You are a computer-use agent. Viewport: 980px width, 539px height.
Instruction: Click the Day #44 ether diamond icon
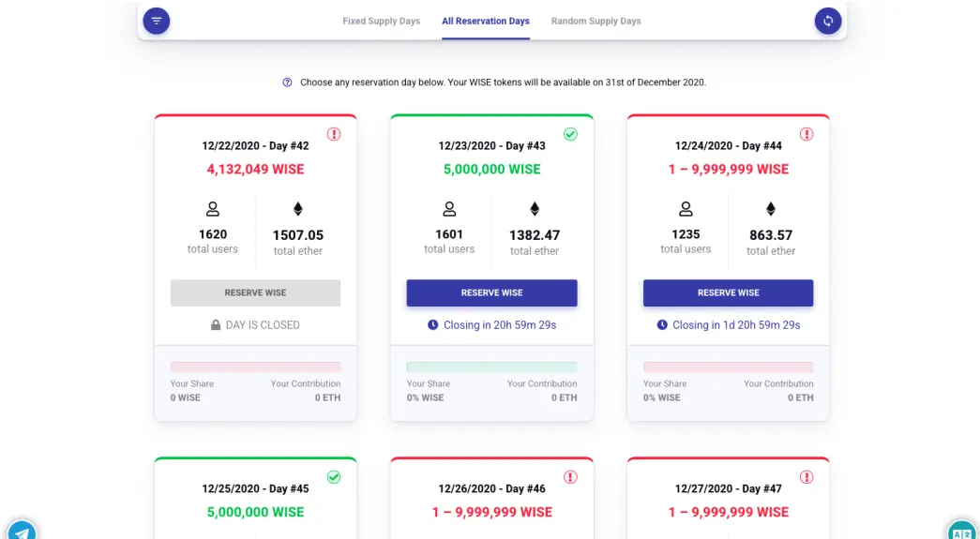tap(771, 209)
